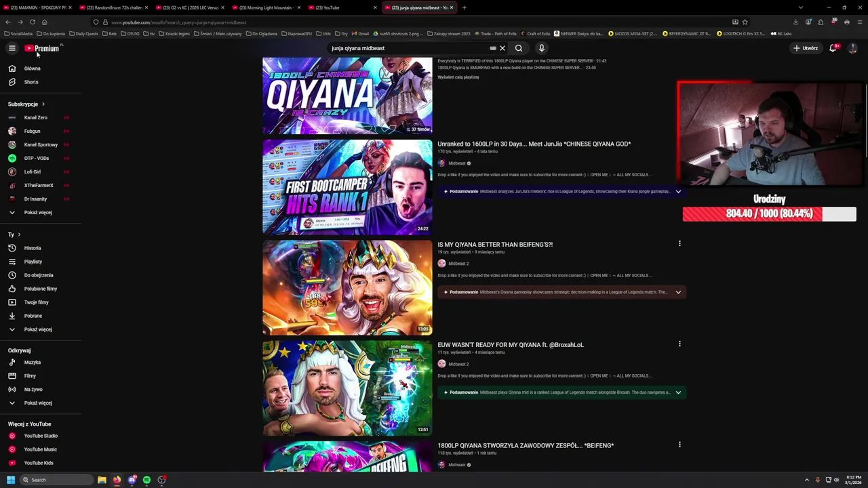The image size is (868, 488).
Task: Open Do obejrzenia (Watch later) list
Action: point(39,275)
